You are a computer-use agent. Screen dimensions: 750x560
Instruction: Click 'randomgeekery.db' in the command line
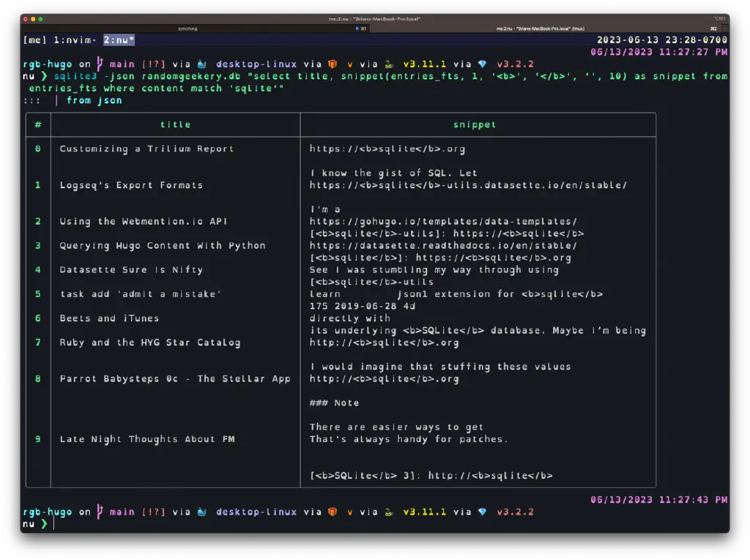[191, 77]
